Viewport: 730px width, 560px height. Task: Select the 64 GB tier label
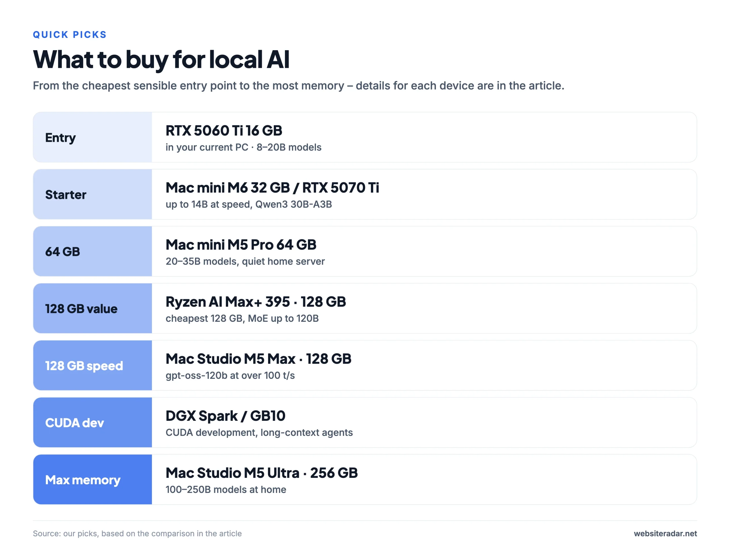tap(63, 252)
